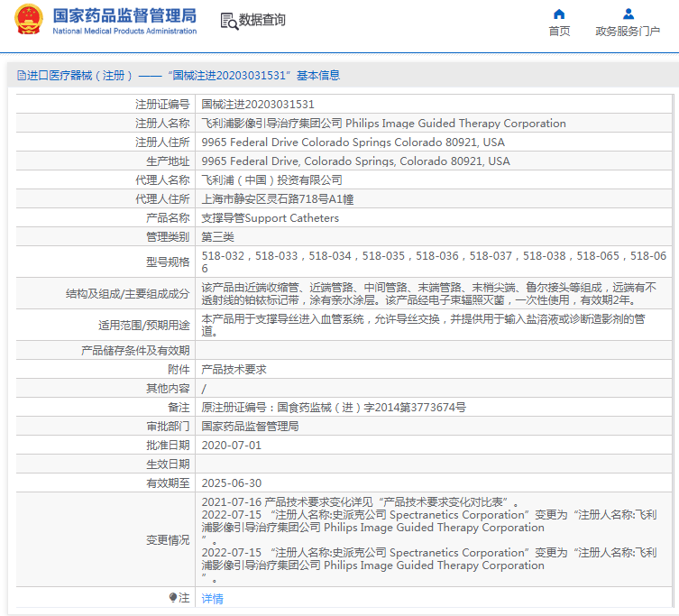The height and width of the screenshot is (616, 679).
Task: Click agent address 上海市静安区灵石路718号A1幢
Action: click(x=277, y=199)
